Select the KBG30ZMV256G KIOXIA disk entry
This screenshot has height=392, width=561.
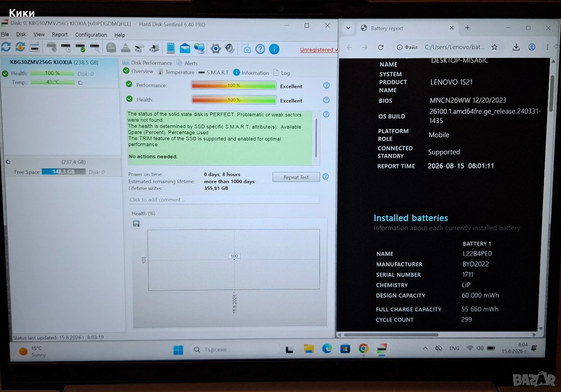pyautogui.click(x=60, y=72)
